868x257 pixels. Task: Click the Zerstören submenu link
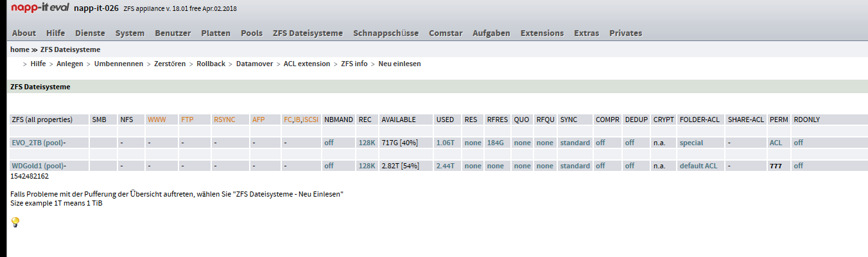169,64
